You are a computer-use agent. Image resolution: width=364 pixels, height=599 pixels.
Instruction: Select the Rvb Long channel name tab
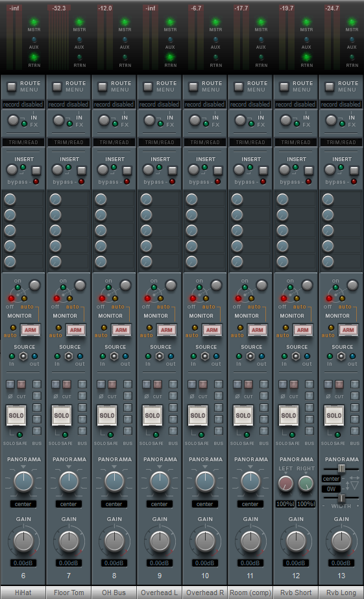tap(341, 593)
